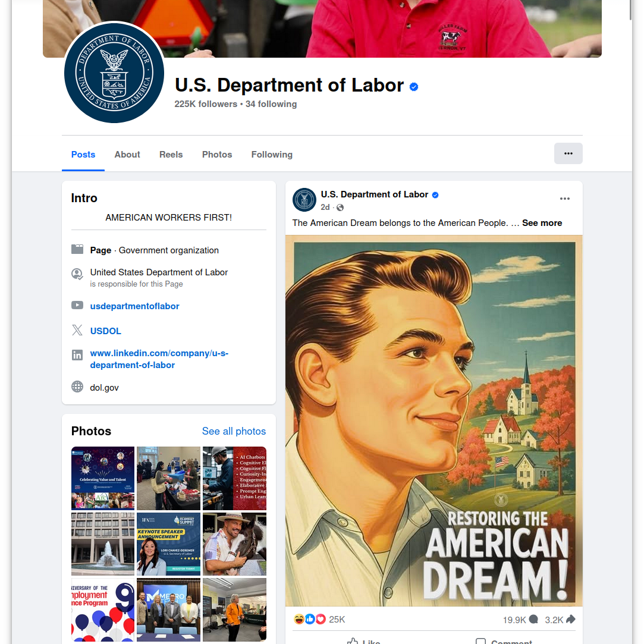Click the thumbs-up reaction icon below the poster
This screenshot has width=644, height=644.
pos(310,618)
